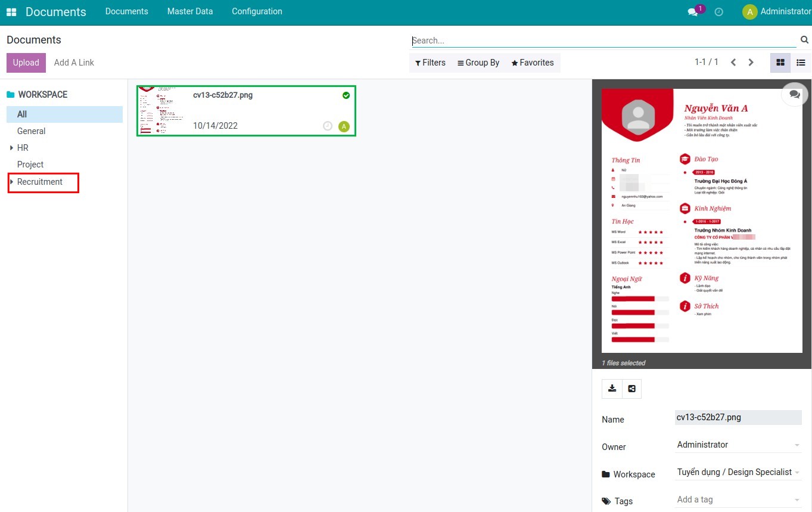Download the selected document
Image resolution: width=812 pixels, height=512 pixels.
[x=612, y=389]
